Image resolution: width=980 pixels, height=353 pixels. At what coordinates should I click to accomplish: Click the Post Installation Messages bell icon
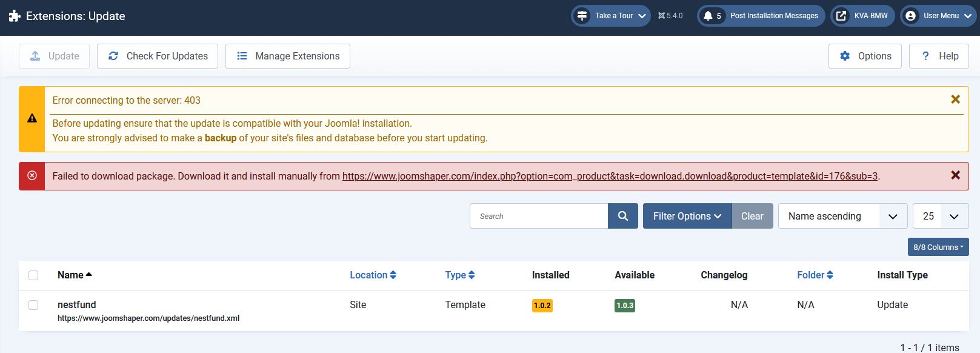pos(708,16)
